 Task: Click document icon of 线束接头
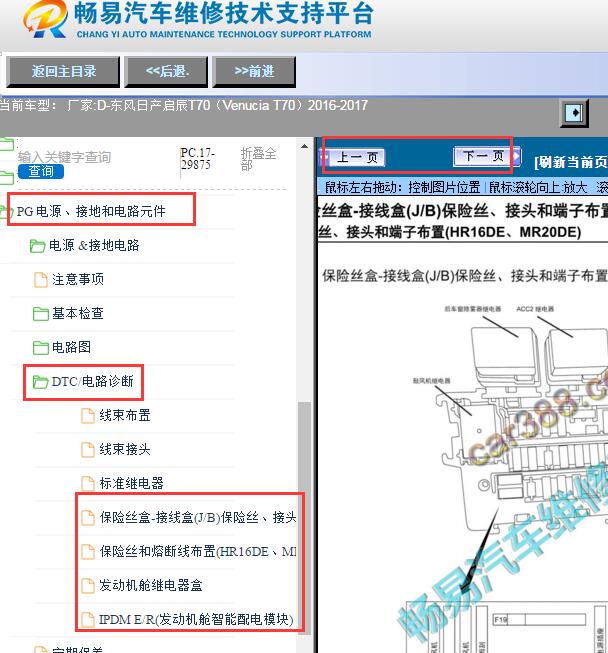point(87,449)
